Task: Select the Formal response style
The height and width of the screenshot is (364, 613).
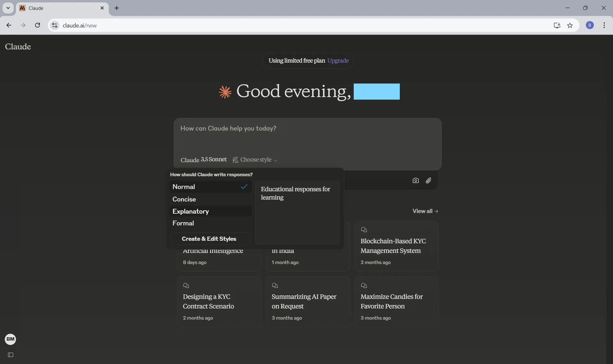Action: pyautogui.click(x=210, y=223)
